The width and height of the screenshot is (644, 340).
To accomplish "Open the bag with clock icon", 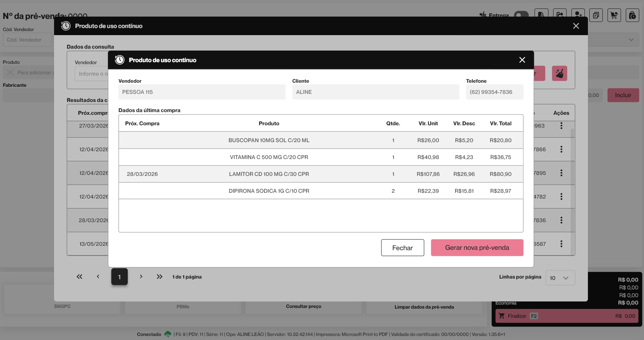I will tap(633, 15).
